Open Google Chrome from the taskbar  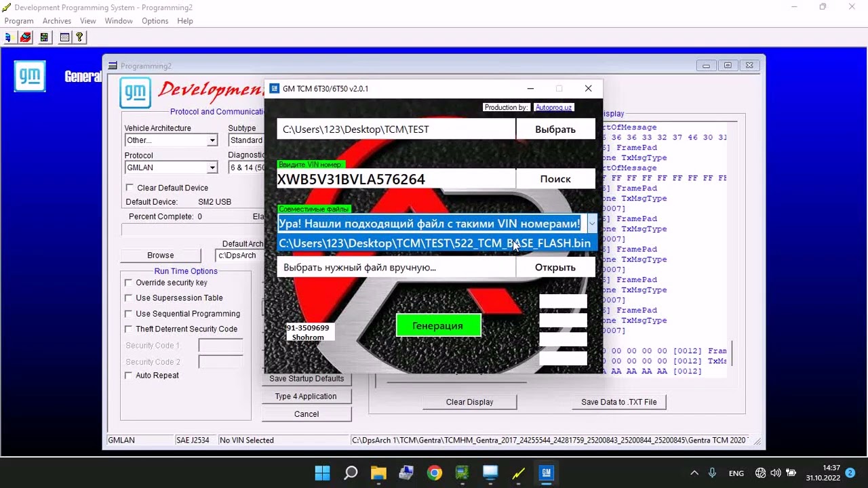click(435, 473)
